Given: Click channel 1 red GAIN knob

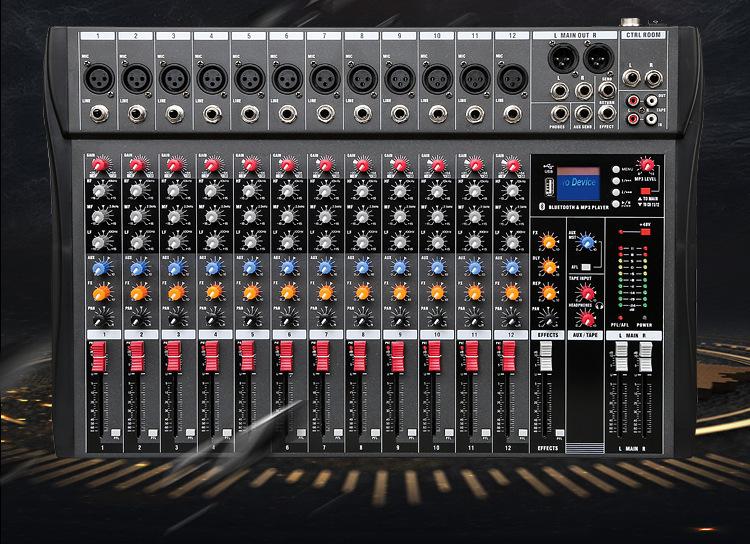Looking at the screenshot, I should [101, 164].
